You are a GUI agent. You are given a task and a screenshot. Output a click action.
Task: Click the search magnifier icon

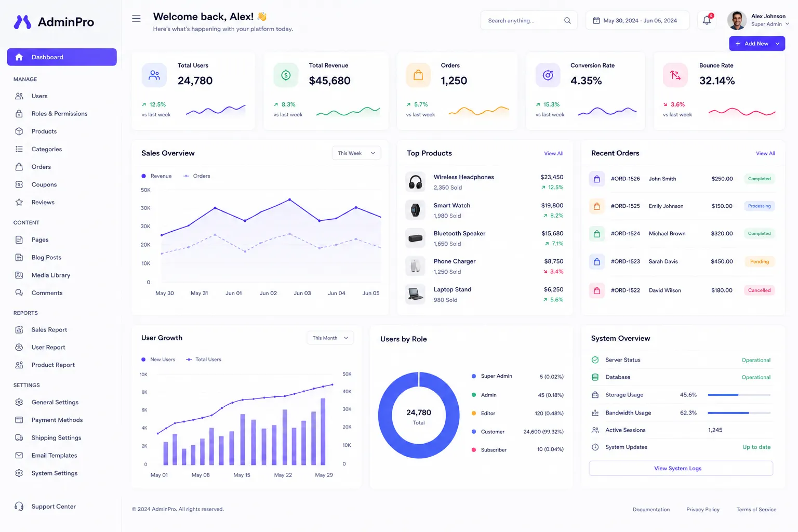[x=567, y=21]
